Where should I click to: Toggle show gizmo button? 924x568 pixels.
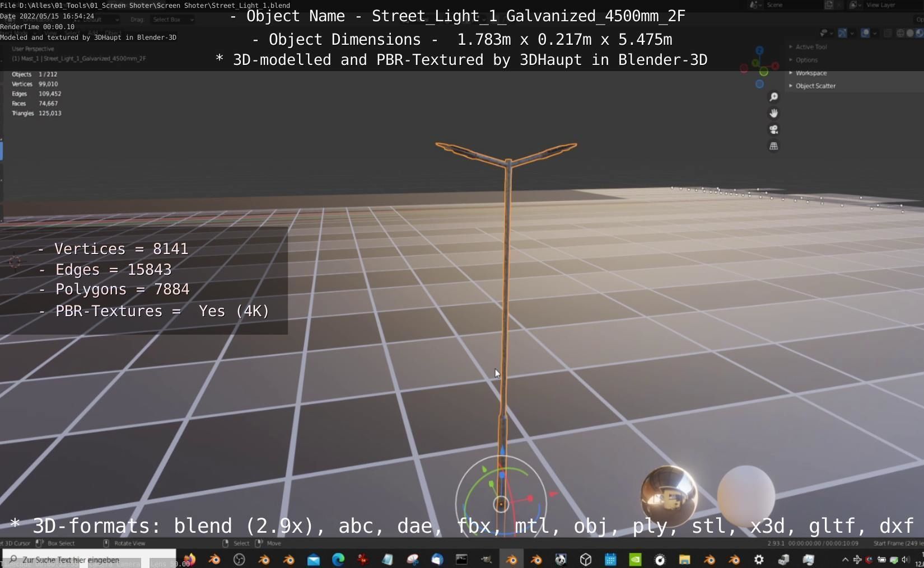pyautogui.click(x=842, y=33)
